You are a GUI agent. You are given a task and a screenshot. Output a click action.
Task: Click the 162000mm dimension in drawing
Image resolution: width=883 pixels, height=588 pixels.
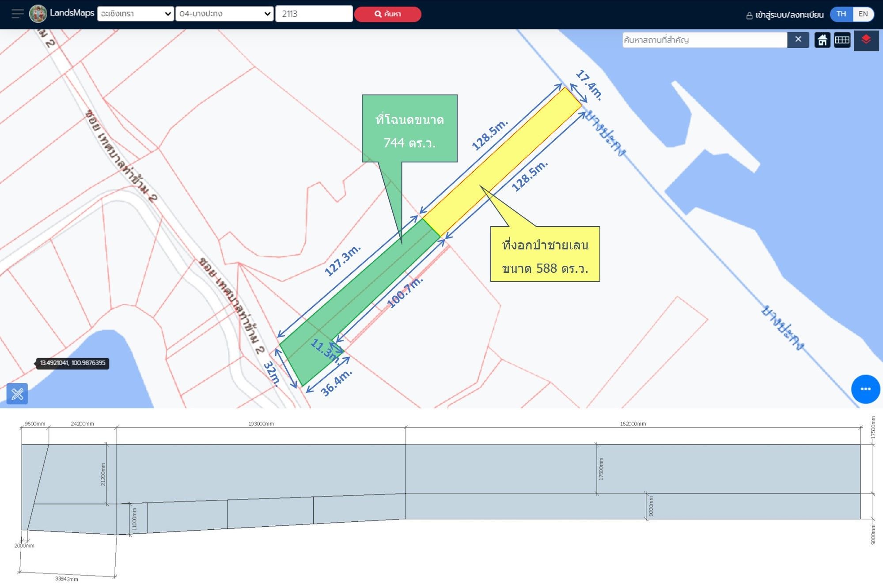633,424
